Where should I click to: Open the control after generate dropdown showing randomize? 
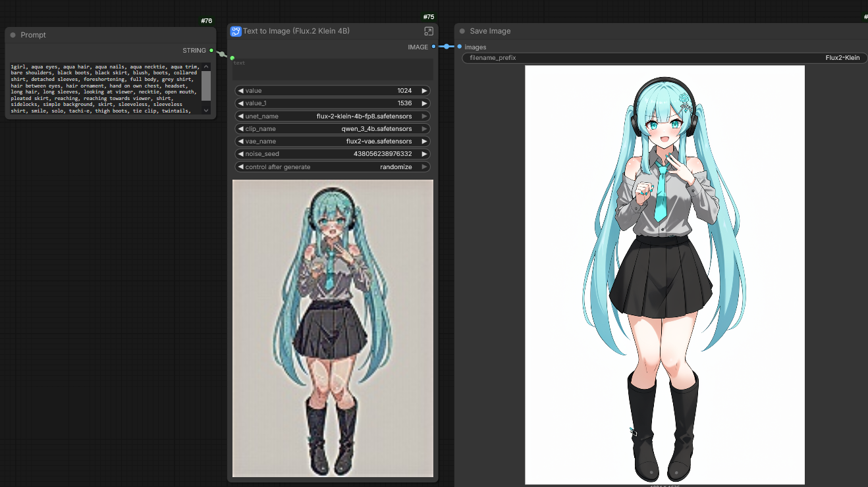[333, 167]
